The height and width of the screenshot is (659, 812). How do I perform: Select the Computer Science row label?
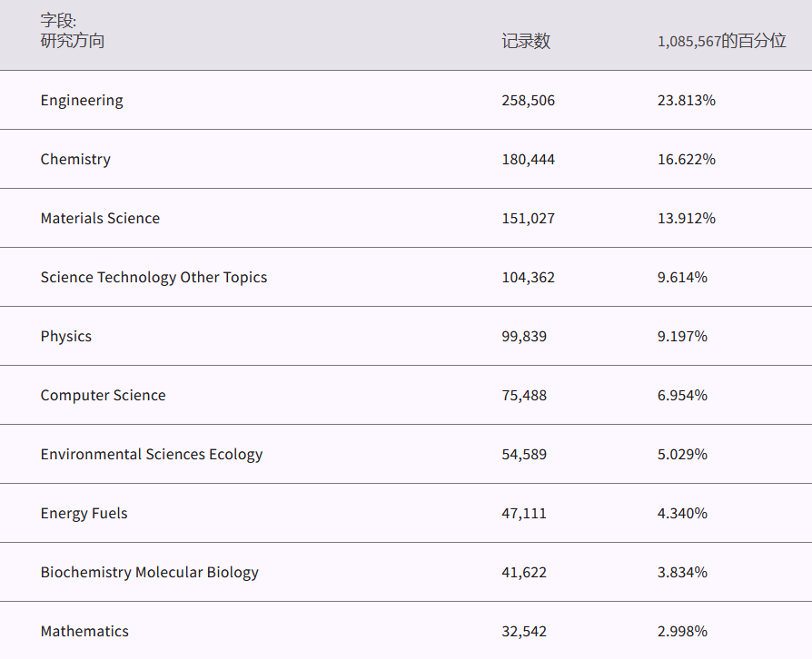tap(103, 396)
